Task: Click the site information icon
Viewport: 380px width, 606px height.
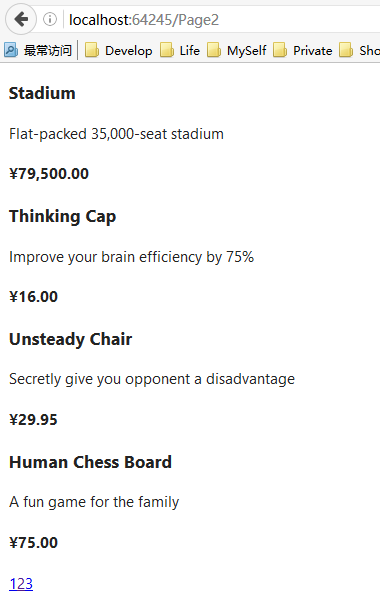Action: pyautogui.click(x=50, y=19)
